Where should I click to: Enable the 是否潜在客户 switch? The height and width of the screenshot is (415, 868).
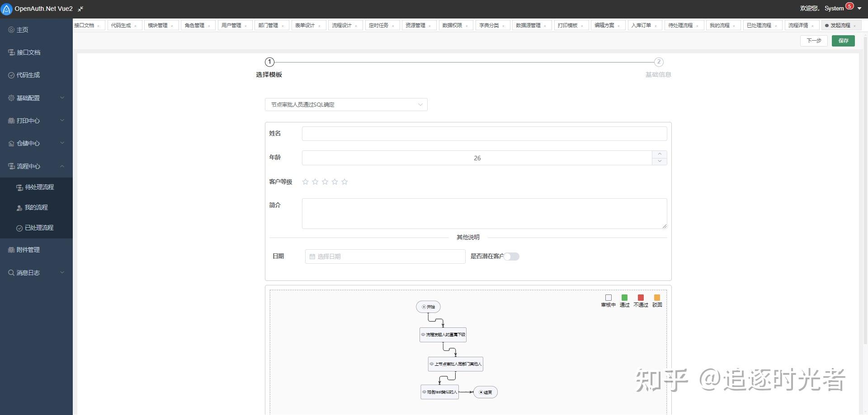[511, 256]
